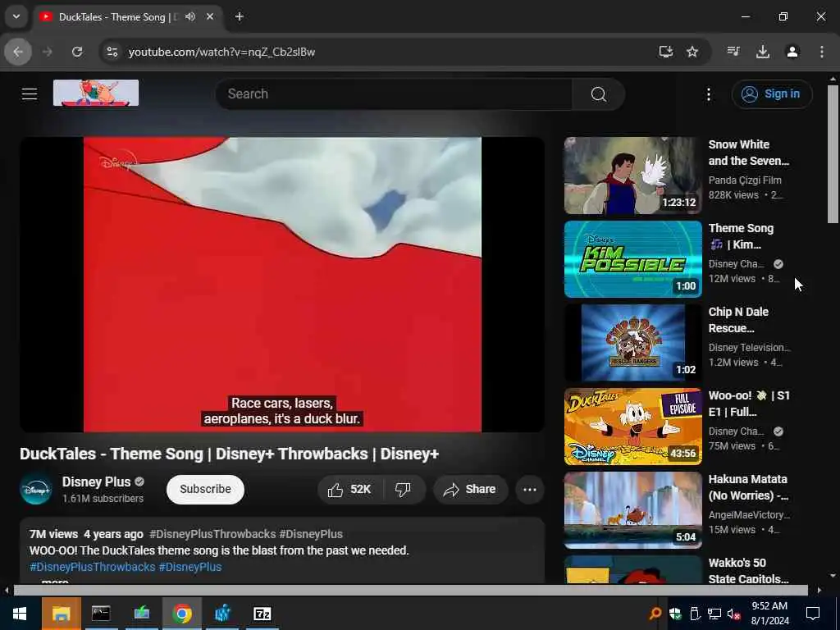The height and width of the screenshot is (630, 840).
Task: Mute tab via speaker icon
Action: click(x=190, y=16)
